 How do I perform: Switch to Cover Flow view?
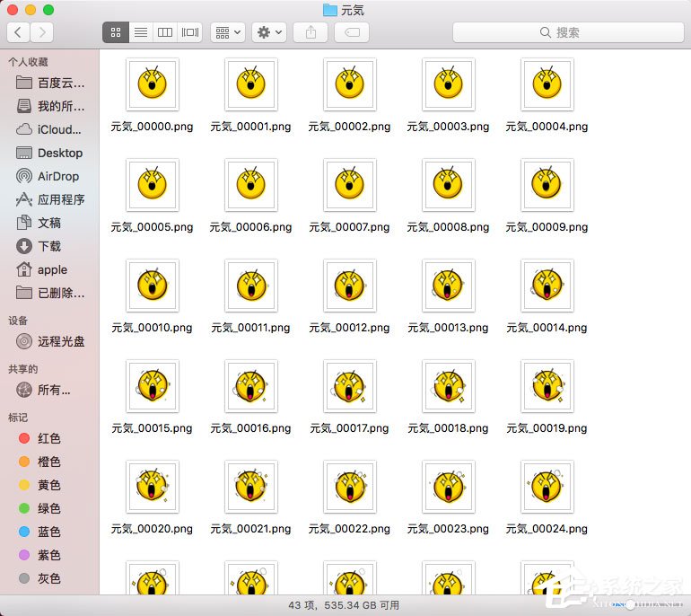click(190, 32)
